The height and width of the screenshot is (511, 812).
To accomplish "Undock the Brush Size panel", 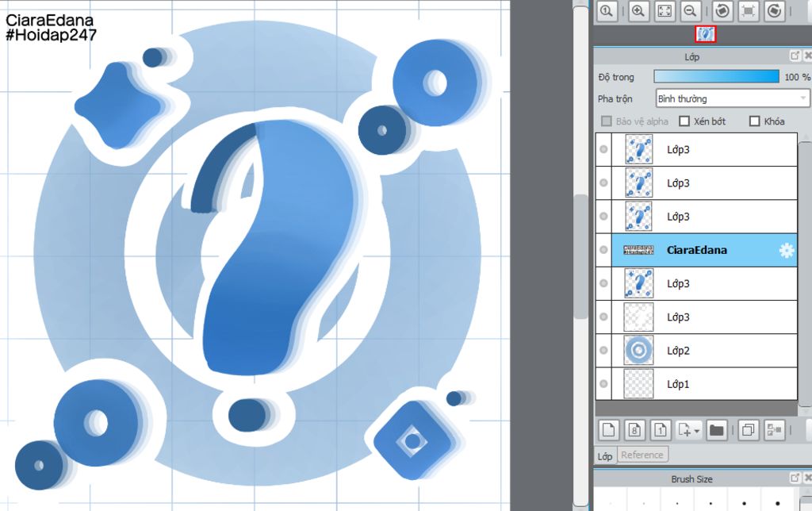I will [x=795, y=478].
